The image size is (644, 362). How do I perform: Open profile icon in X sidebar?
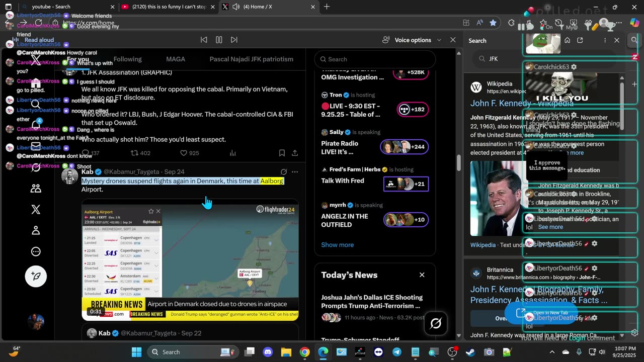[x=36, y=230]
